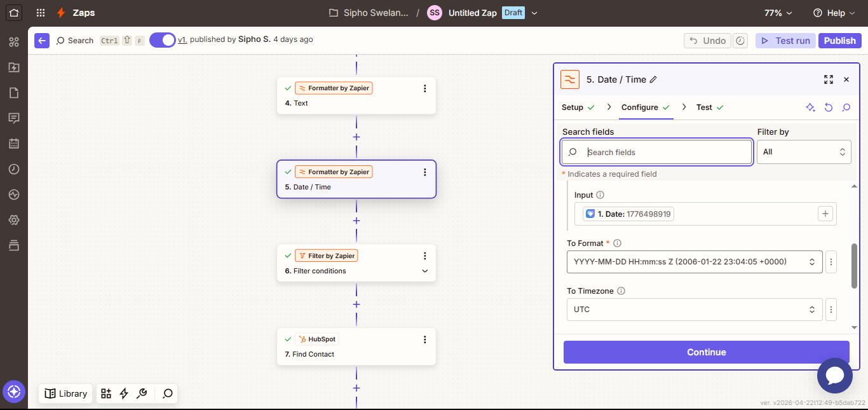
Task: Click the Search canvas button
Action: point(75,40)
